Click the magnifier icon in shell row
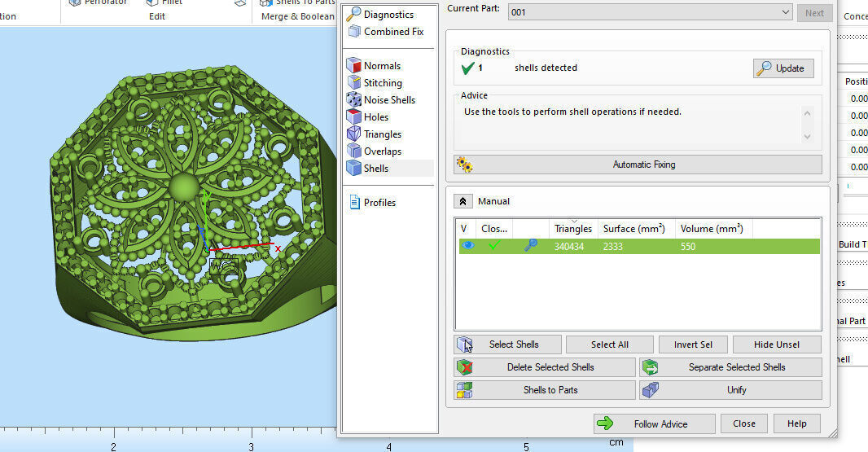The image size is (868, 452). click(530, 245)
